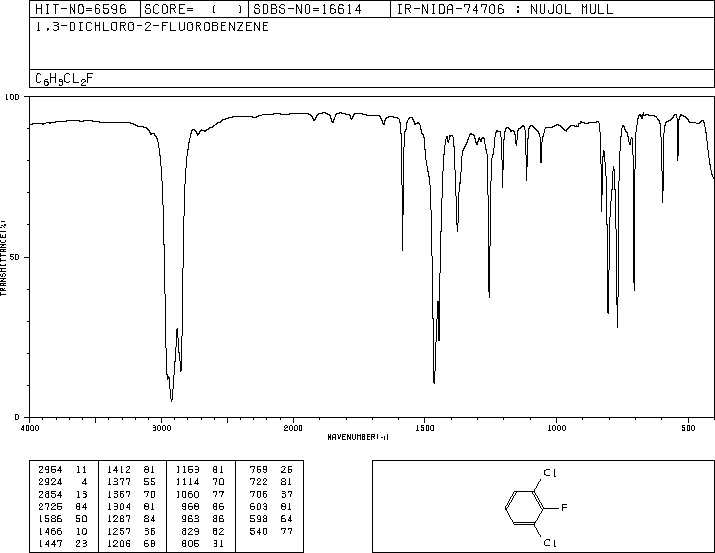Click the transmittance 4 beside peak 2924

click(84, 482)
